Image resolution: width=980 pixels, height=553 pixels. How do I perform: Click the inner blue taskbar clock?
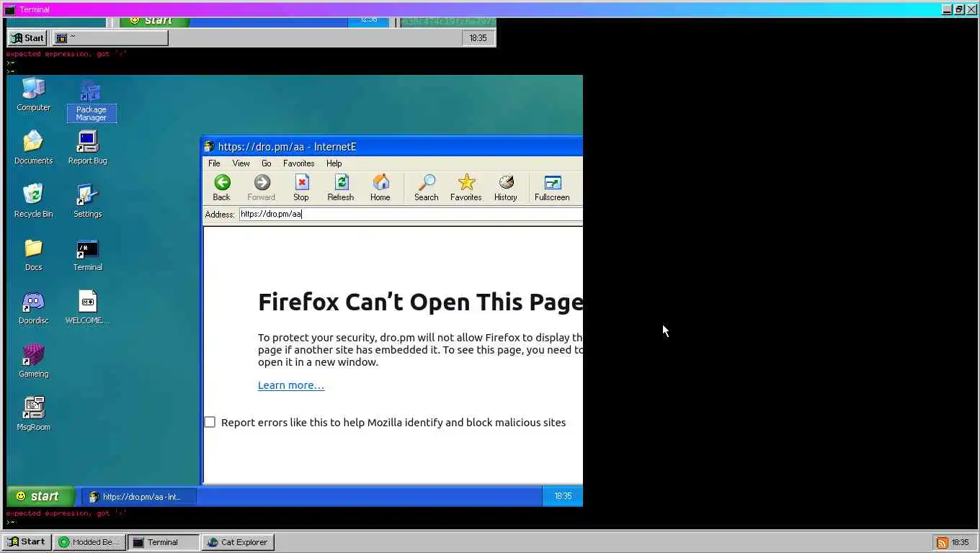tap(563, 496)
